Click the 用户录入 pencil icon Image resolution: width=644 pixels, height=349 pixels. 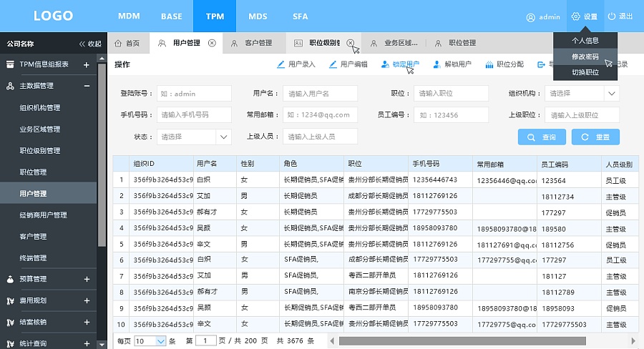click(280, 64)
